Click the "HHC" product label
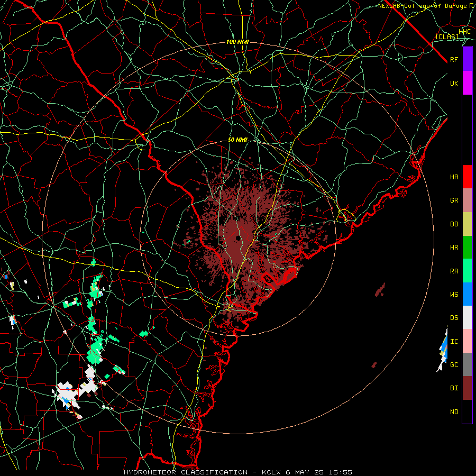 465,32
